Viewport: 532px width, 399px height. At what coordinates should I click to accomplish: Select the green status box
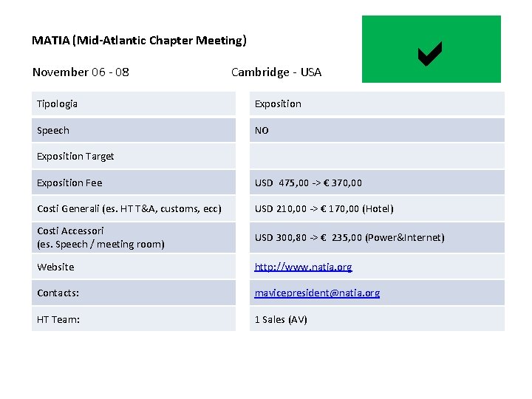click(x=432, y=49)
